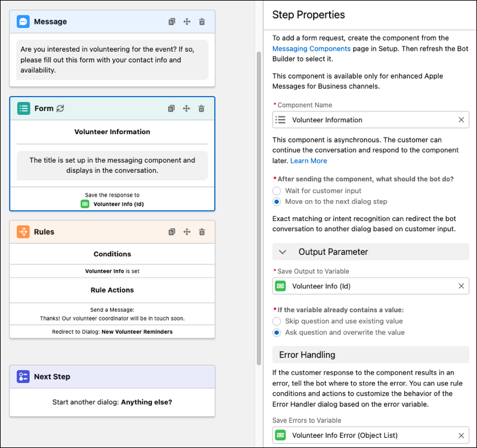Collapse the Output Parameter section
Viewport: 477px width, 448px height.
coord(283,252)
